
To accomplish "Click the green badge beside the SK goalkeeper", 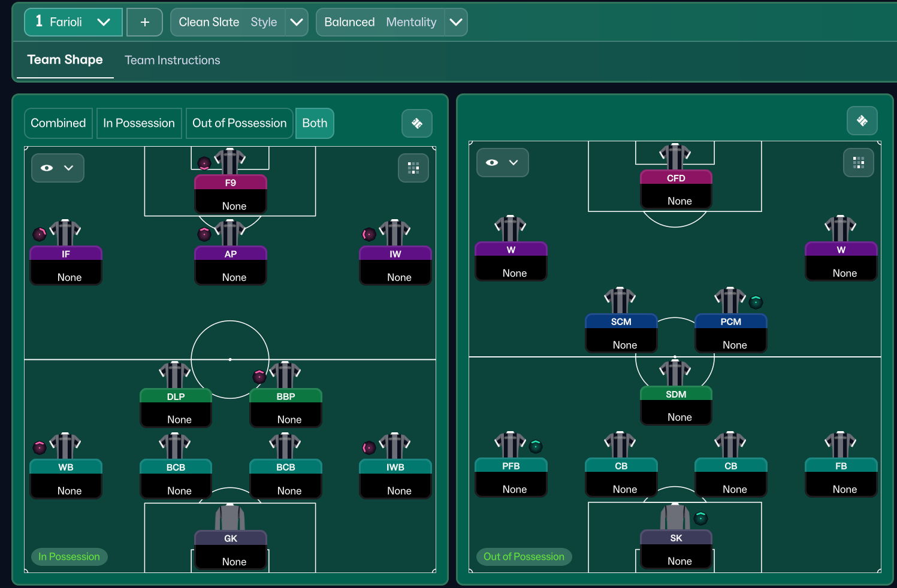I will (700, 518).
